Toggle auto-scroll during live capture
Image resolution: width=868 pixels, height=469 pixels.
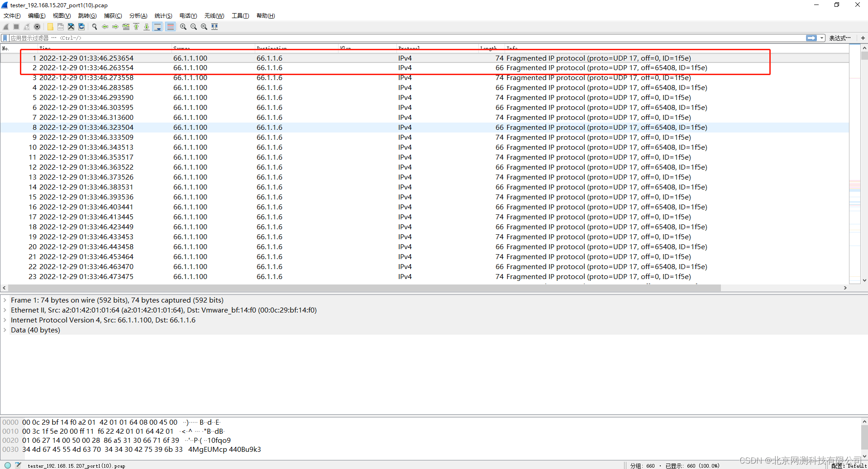(x=157, y=27)
